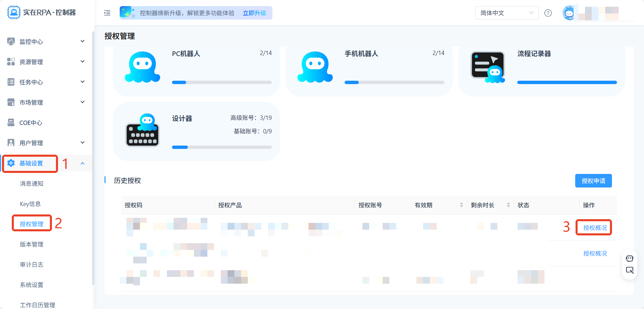Open the chat assistant floating icon
Screen dimensions: 644x309
[630, 259]
